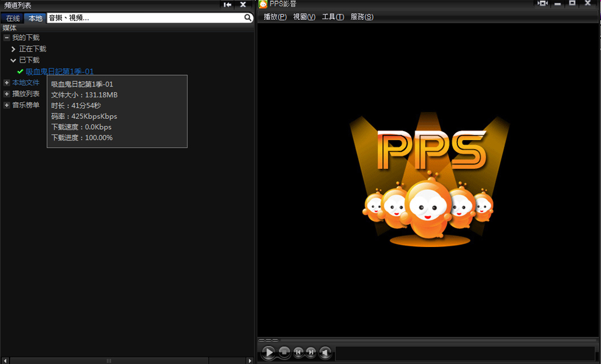601x364 pixels.
Task: Close the PPS影音 window
Action: pyautogui.click(x=588, y=4)
